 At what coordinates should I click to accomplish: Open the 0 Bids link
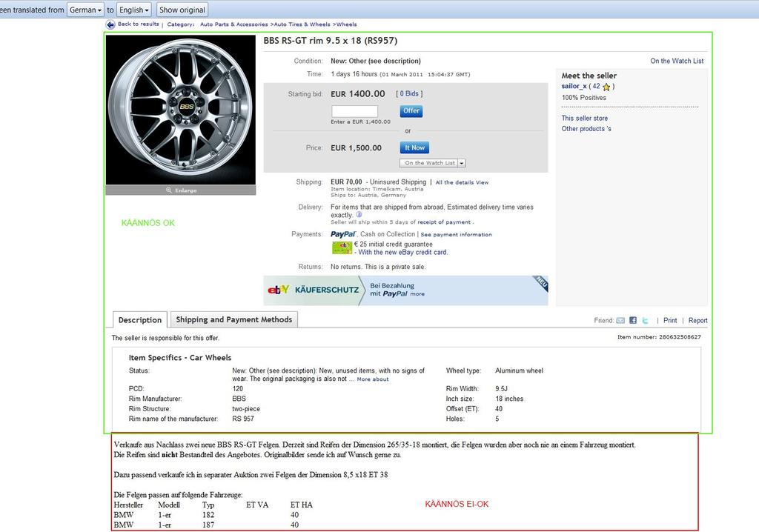(x=409, y=94)
